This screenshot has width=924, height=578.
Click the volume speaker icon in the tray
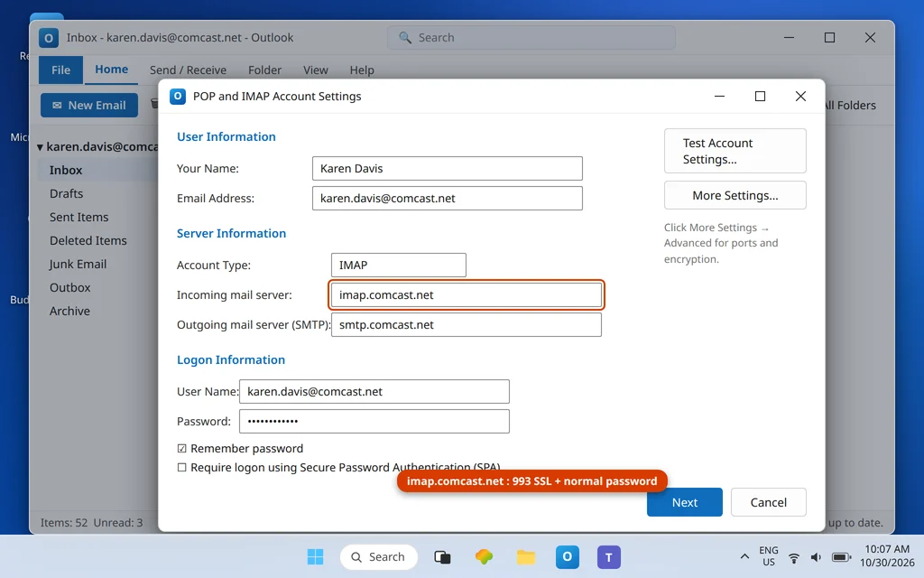(816, 557)
